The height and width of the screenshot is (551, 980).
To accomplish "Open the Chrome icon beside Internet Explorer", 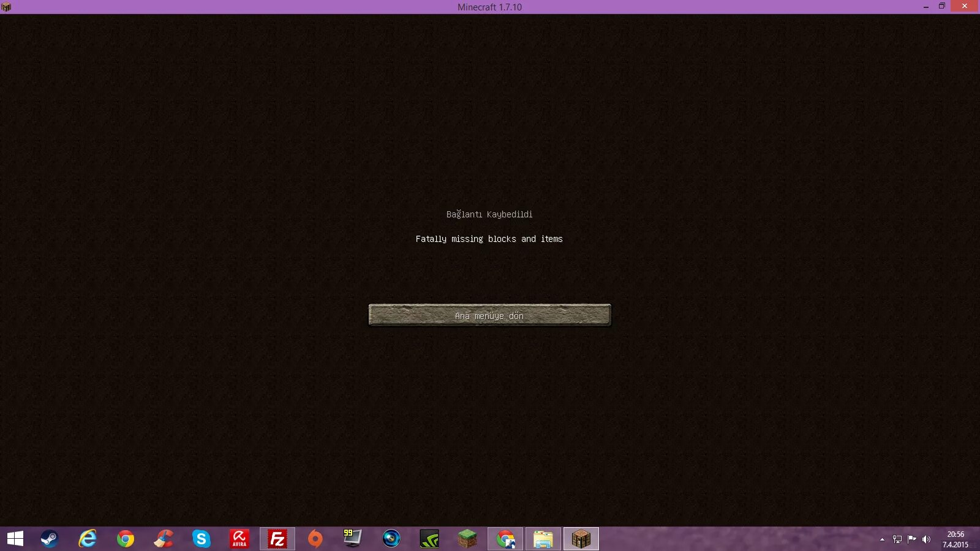I will [x=126, y=539].
